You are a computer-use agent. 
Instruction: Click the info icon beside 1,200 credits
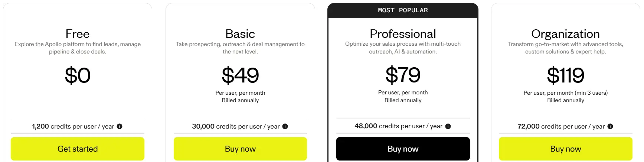tap(120, 126)
